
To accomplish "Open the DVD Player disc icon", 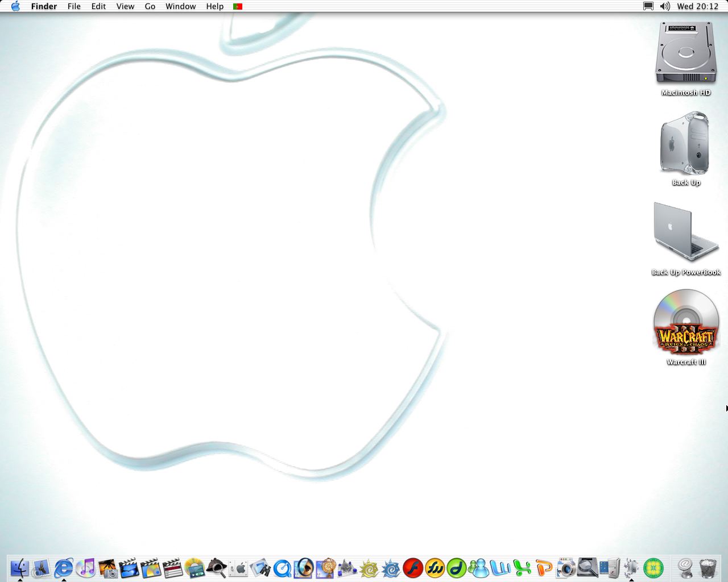I will point(195,568).
